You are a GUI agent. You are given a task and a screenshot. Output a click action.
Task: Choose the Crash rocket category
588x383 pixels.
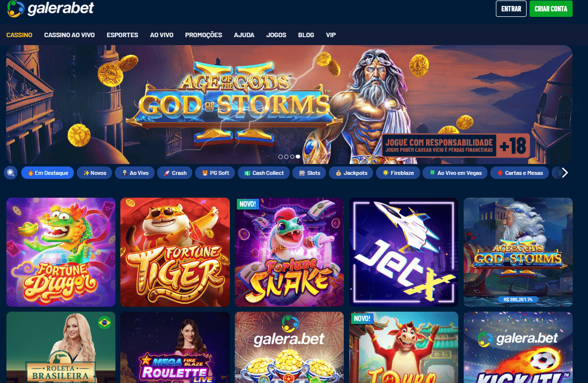point(175,173)
